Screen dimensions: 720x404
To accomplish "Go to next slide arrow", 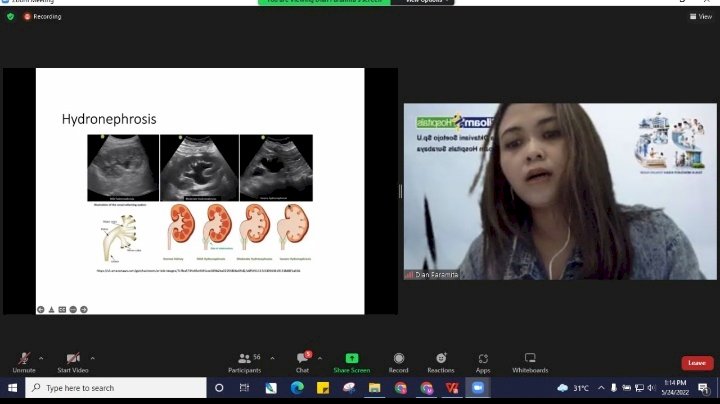I will coord(84,309).
